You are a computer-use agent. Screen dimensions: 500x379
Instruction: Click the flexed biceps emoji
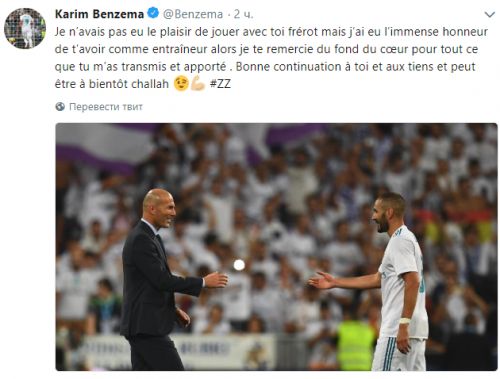(198, 83)
